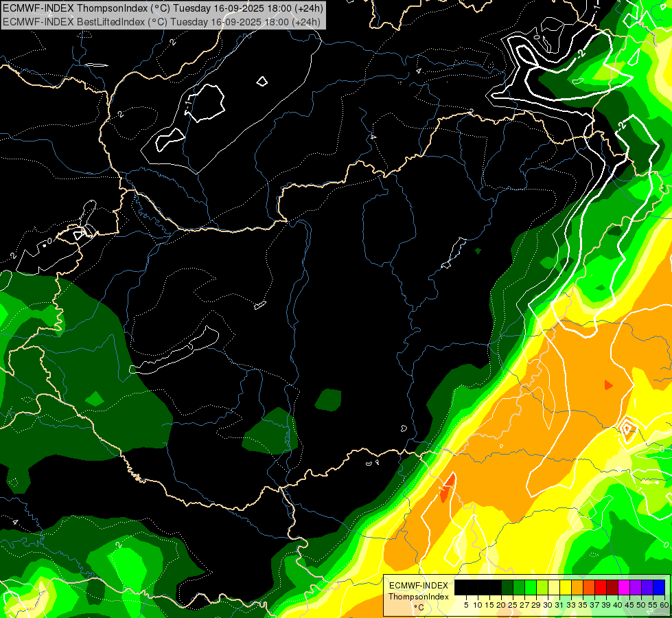Select the magenta 40–45 legend swatch
Image resolution: width=672 pixels, height=618 pixels.
[624, 588]
